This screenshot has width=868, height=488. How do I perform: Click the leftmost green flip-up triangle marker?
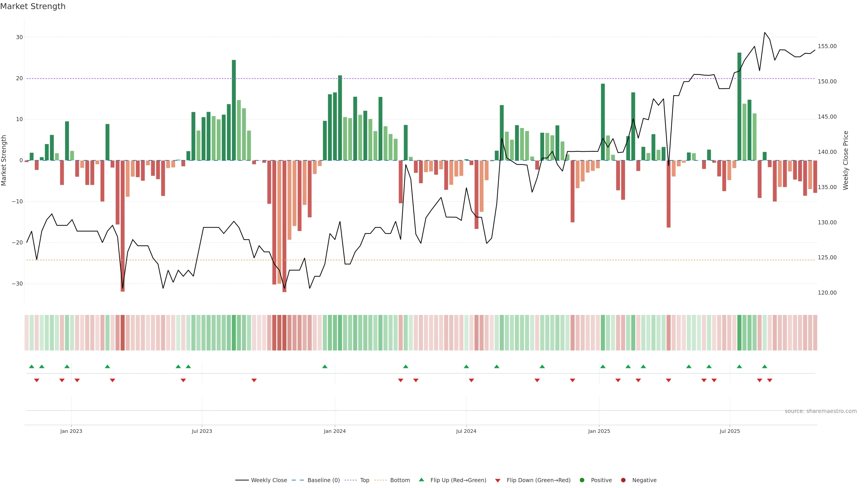[x=32, y=366]
